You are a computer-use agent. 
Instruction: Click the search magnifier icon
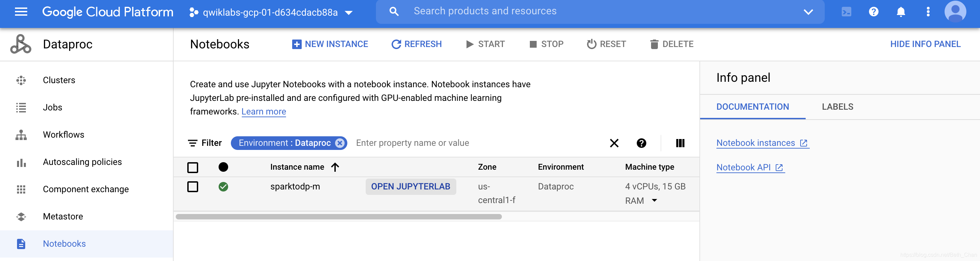[394, 11]
